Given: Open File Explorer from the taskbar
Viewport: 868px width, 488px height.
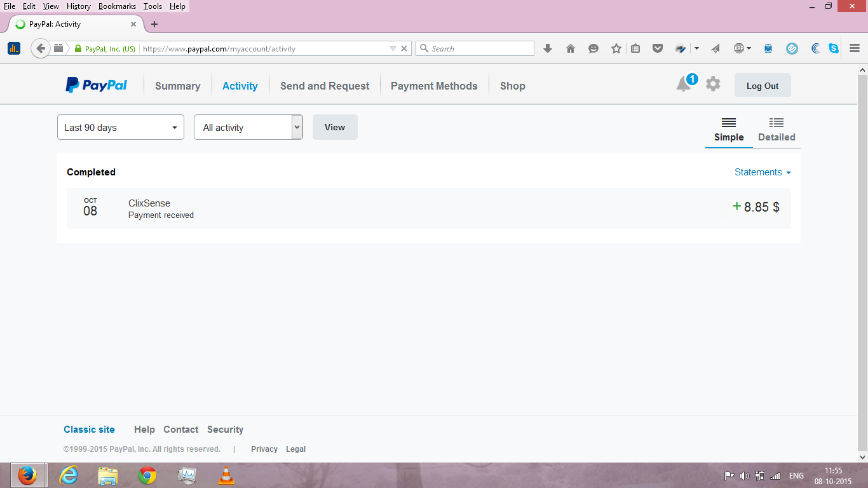Looking at the screenshot, I should (108, 475).
